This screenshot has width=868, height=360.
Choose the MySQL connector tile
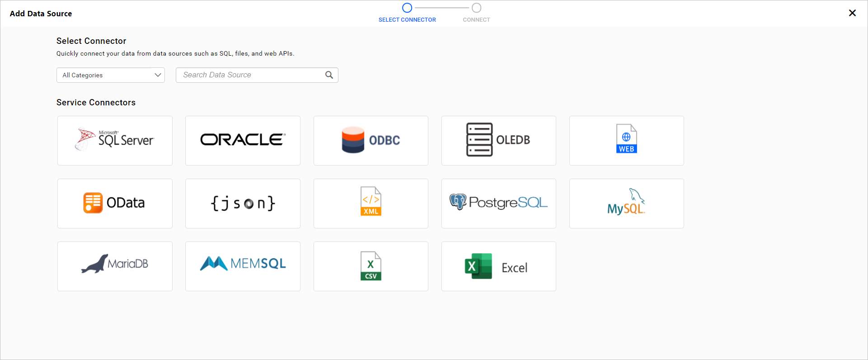point(627,204)
